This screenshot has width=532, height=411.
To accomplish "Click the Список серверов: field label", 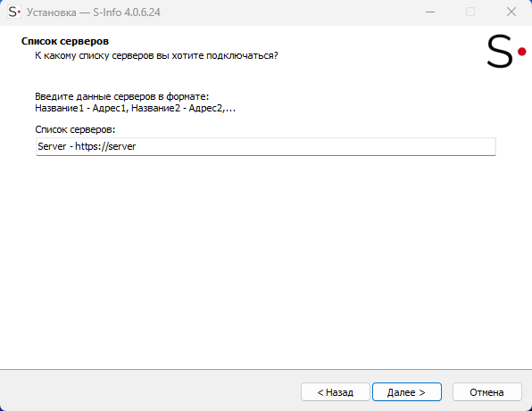I will [x=75, y=129].
